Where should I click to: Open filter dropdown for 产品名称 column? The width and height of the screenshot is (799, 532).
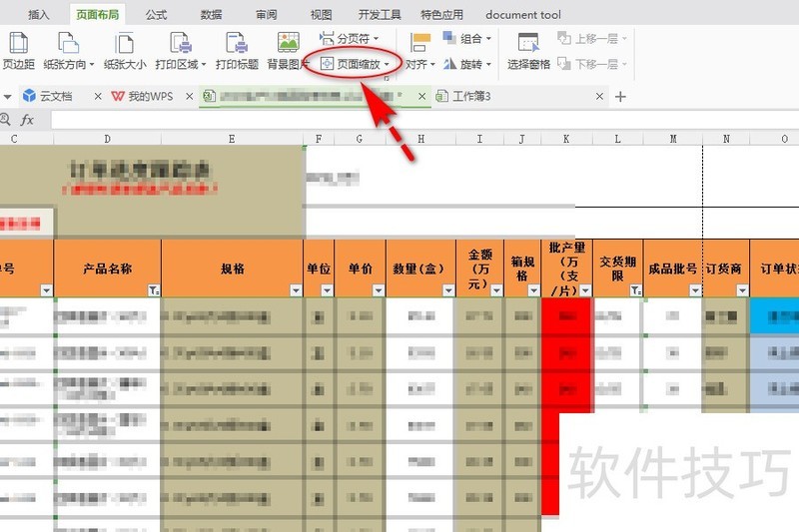coord(154,290)
